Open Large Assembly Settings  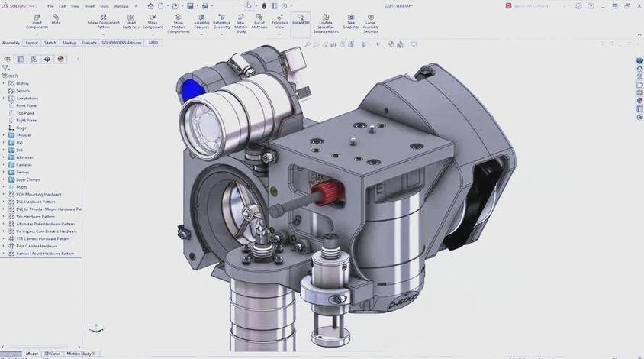point(371,24)
